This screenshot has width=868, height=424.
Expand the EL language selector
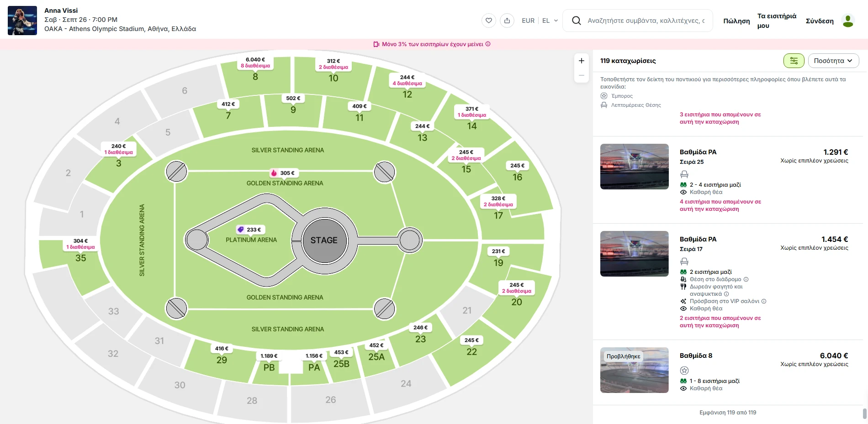pyautogui.click(x=550, y=21)
